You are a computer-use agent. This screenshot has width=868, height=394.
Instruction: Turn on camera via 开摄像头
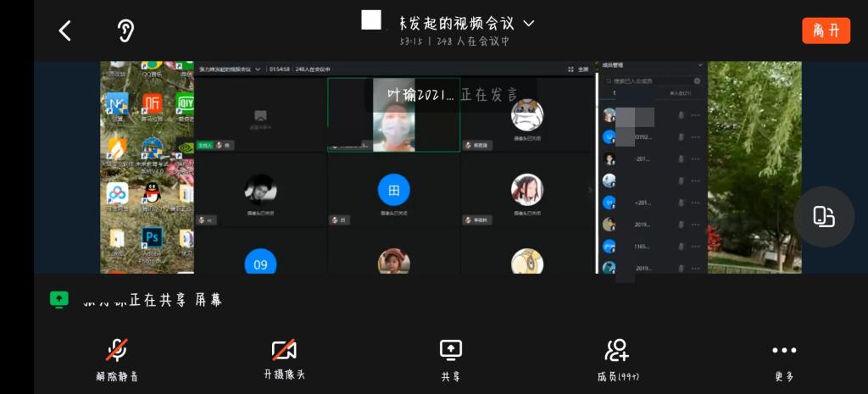click(283, 358)
